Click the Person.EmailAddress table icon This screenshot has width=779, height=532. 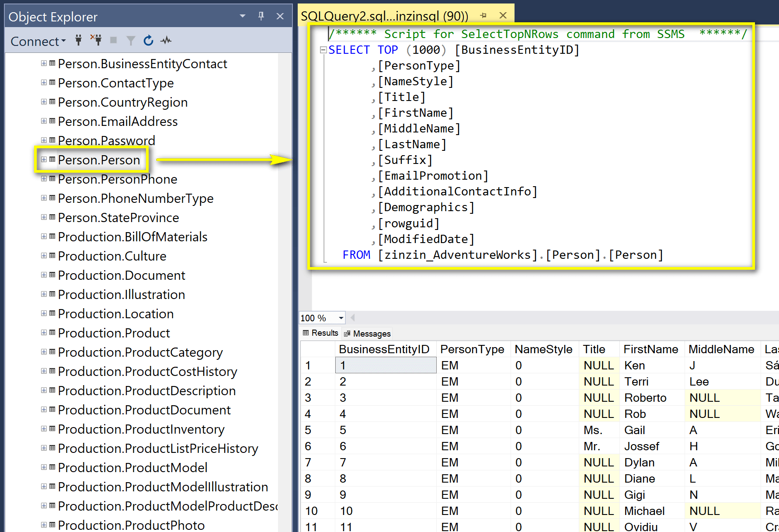52,121
